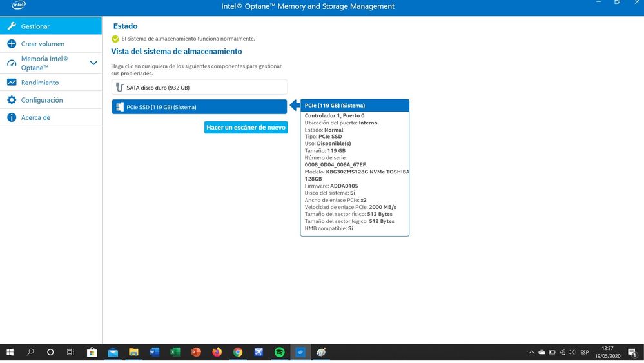Open the Gestionar section
Screen dimensions: 644x363
(x=51, y=26)
